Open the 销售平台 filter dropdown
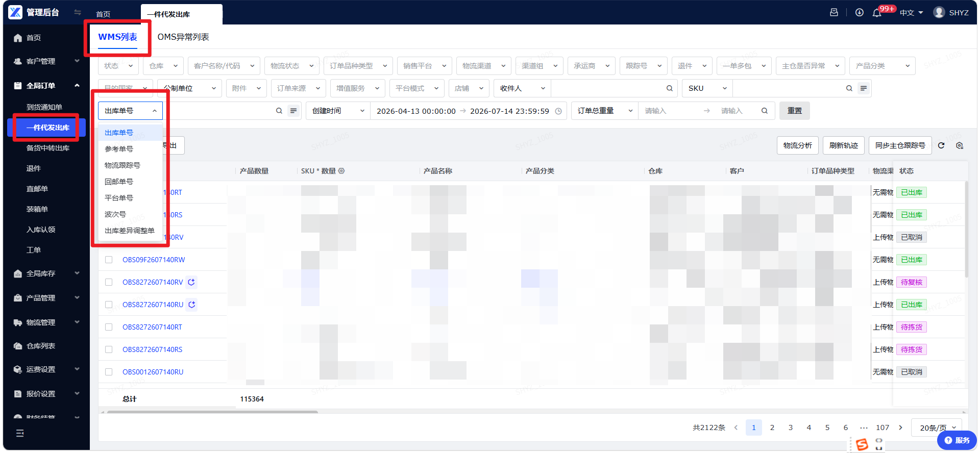 click(x=425, y=66)
